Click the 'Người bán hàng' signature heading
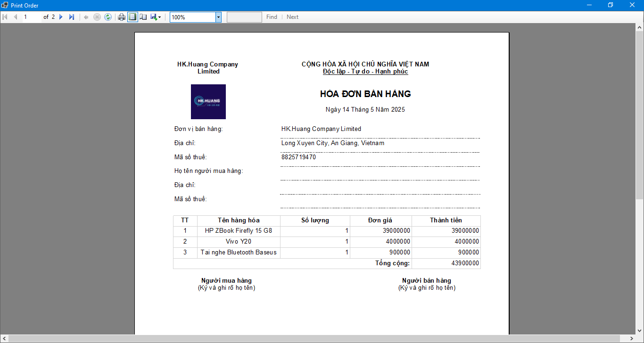The height and width of the screenshot is (343, 644). tap(427, 281)
